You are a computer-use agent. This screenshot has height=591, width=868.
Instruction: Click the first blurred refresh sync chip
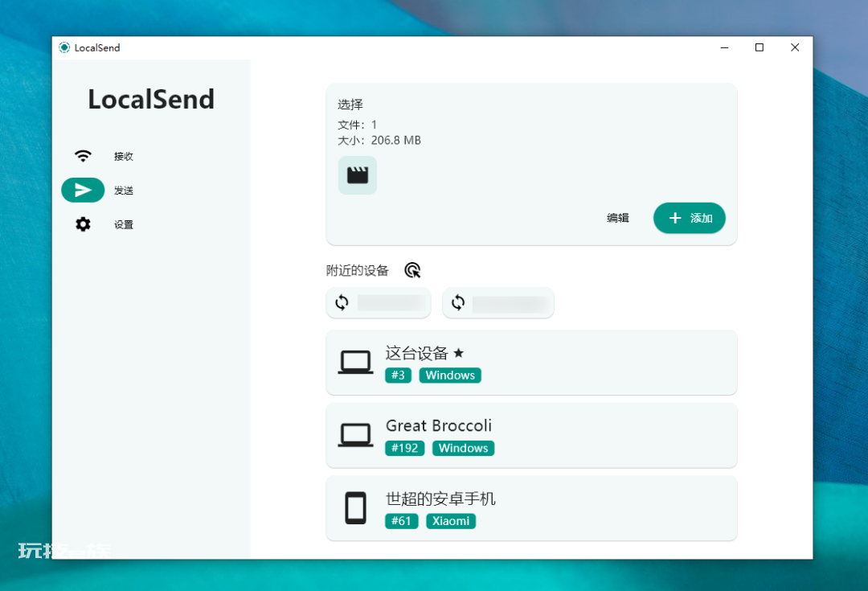point(379,302)
